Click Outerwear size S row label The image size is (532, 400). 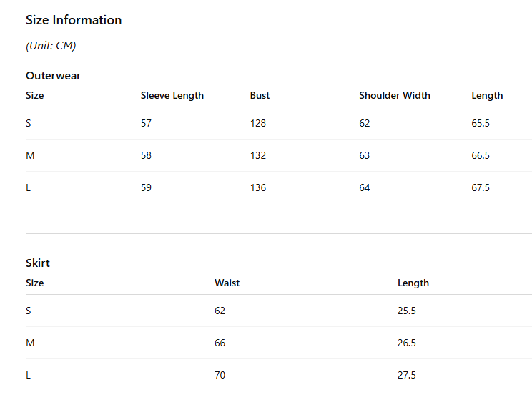tap(29, 123)
